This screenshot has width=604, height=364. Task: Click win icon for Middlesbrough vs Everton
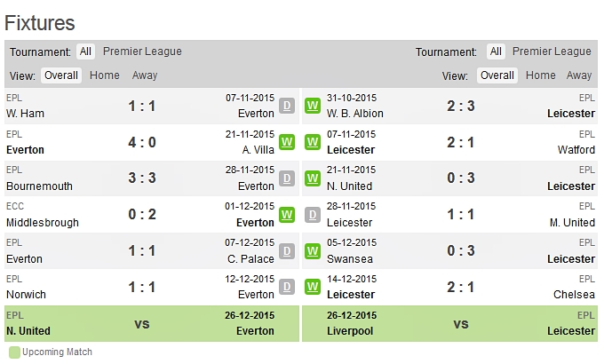[287, 215]
